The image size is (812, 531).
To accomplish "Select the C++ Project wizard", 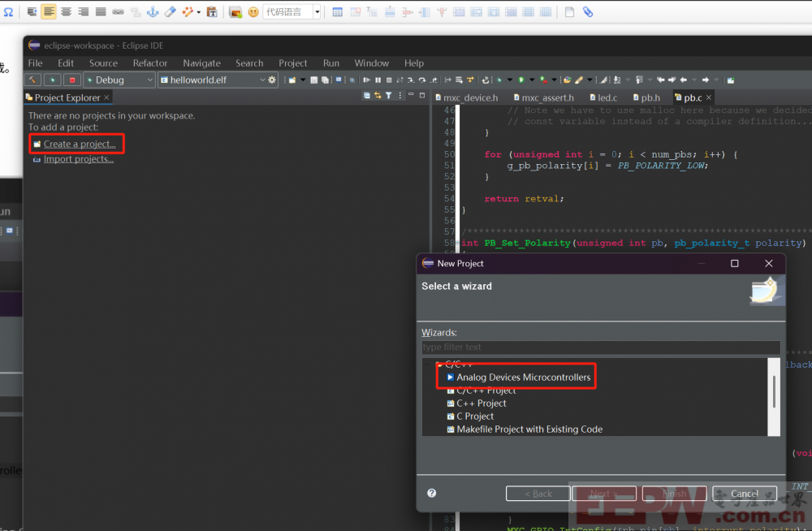I will 481,403.
